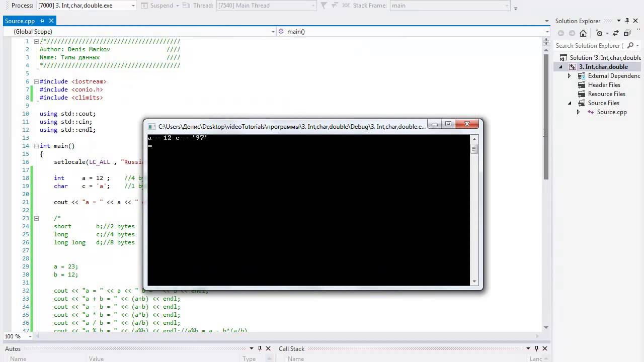Click the Call Stack panel auto-hide pin
Image resolution: width=644 pixels, height=362 pixels.
point(536,348)
